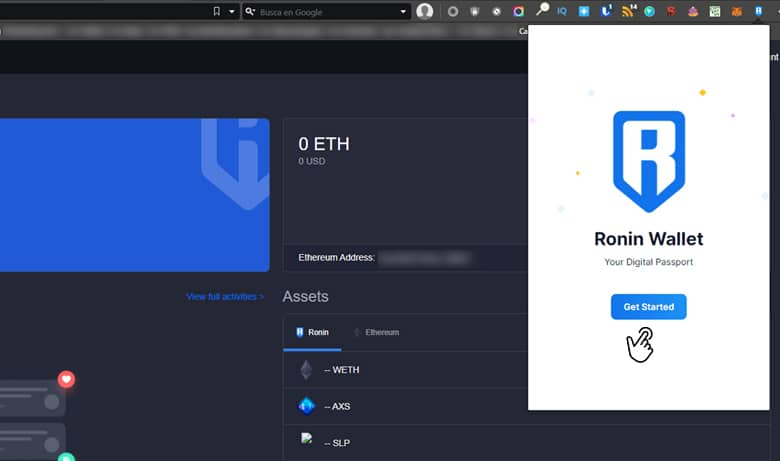
Task: Open the Ronin Wallet extension toolbar icon
Action: [758, 11]
